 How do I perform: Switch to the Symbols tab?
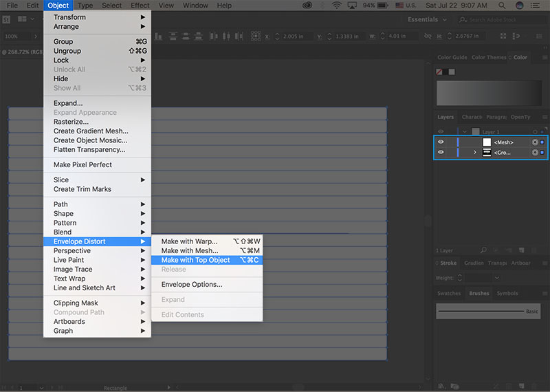point(507,294)
